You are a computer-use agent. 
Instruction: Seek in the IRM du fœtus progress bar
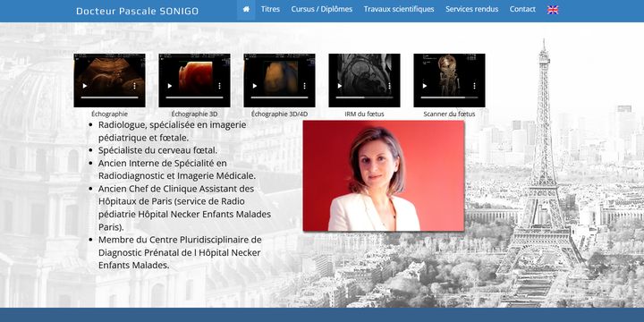[x=364, y=97]
